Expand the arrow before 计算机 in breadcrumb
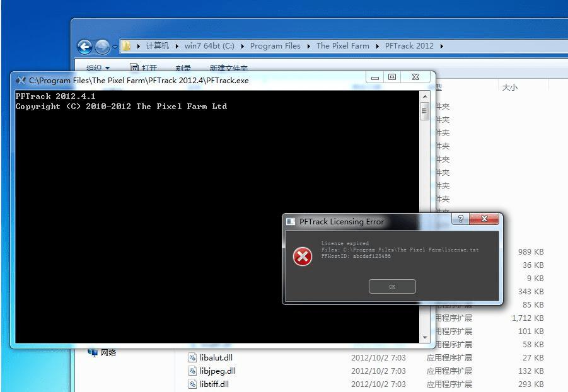 [x=139, y=47]
